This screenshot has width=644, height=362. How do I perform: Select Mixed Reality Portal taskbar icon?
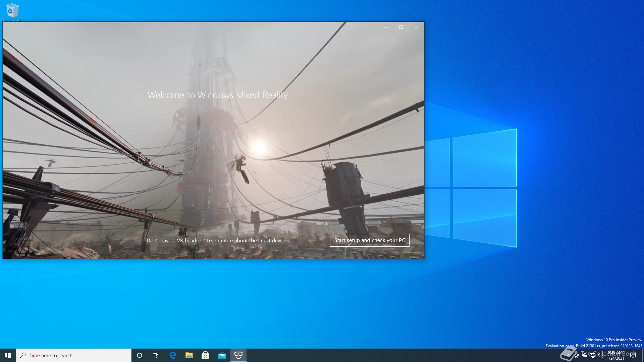pyautogui.click(x=238, y=355)
